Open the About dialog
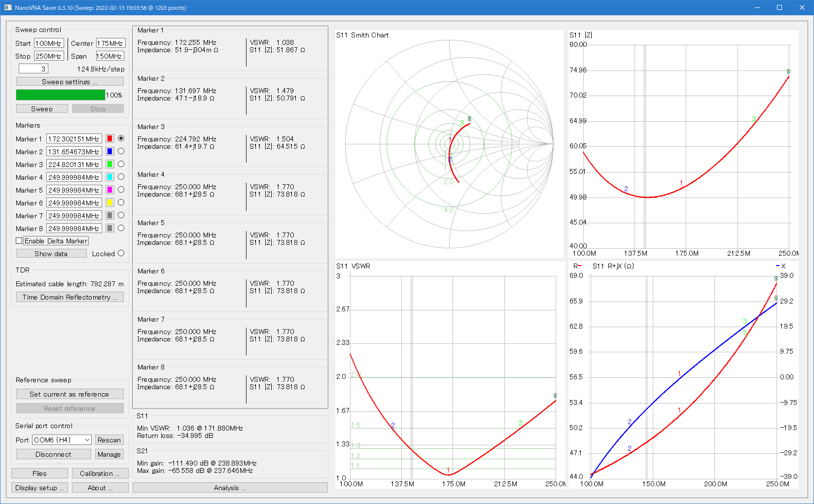 (x=100, y=488)
